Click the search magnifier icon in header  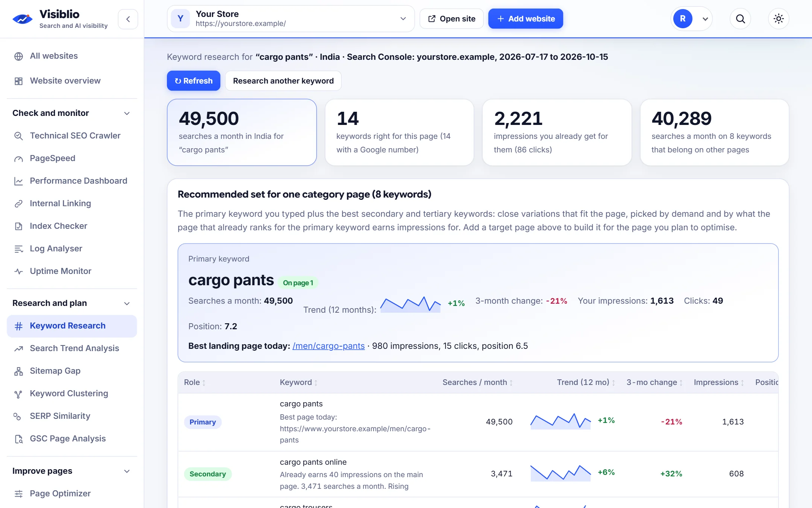pos(740,18)
